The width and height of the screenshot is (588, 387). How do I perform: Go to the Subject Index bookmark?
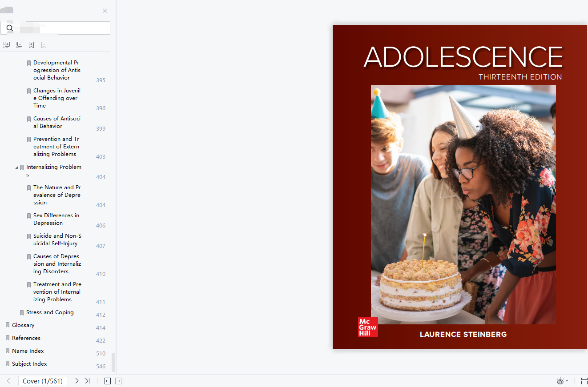pyautogui.click(x=29, y=364)
